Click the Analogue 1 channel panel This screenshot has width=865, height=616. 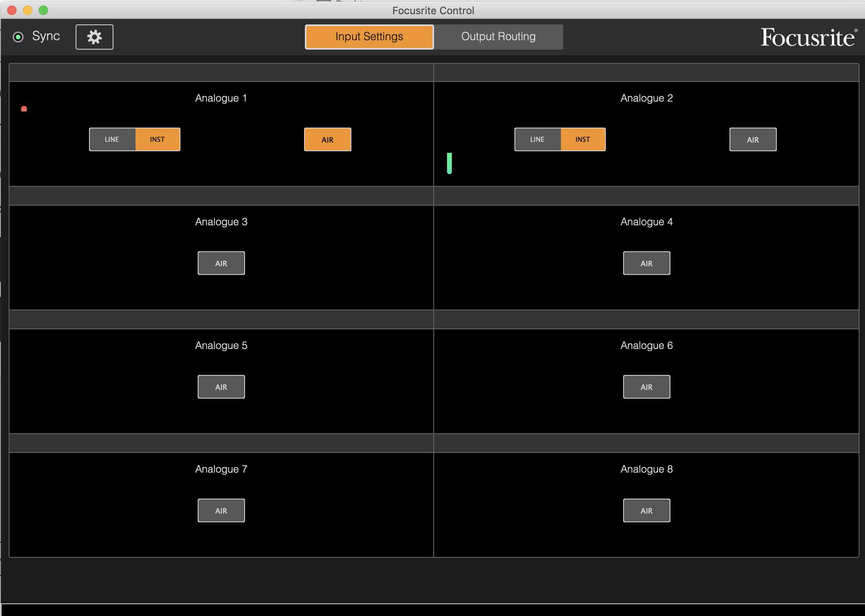point(221,98)
